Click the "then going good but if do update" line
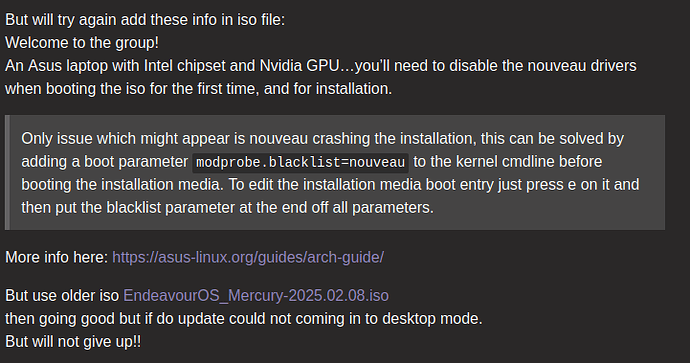 click(x=244, y=319)
